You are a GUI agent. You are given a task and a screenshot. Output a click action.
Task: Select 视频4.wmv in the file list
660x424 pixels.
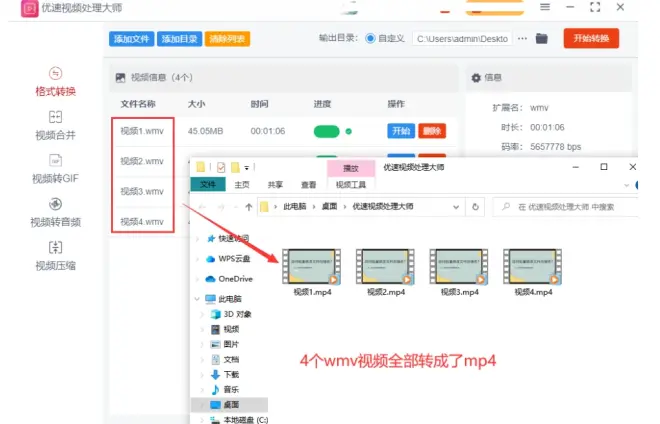point(142,221)
